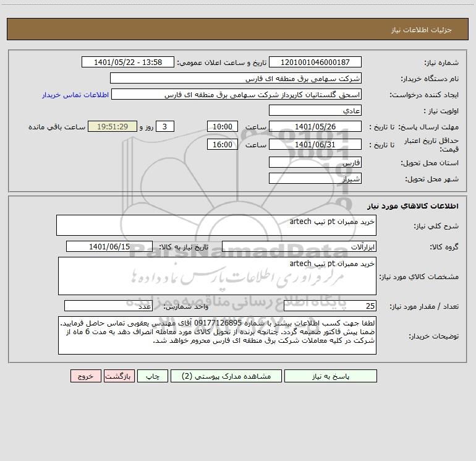The width and height of the screenshot is (476, 461).
Task: Select the need number field 1201001046000187
Action: (x=315, y=62)
